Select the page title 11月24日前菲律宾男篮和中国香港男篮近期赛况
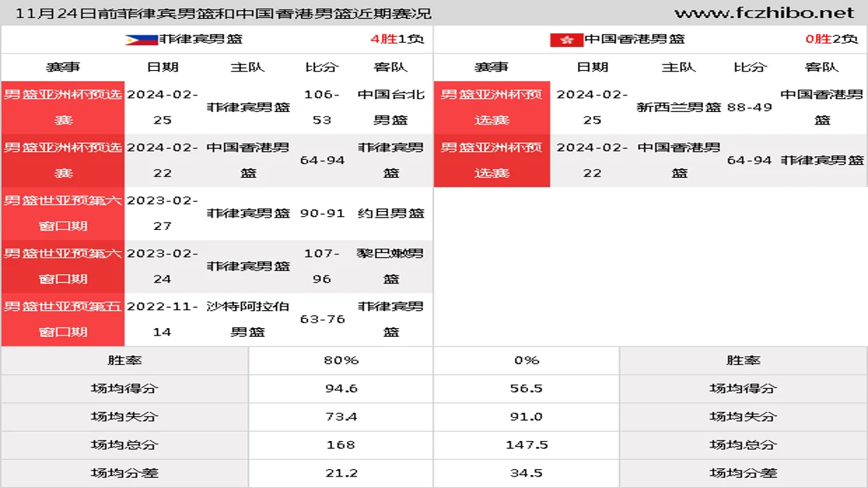868x488 pixels. point(223,14)
